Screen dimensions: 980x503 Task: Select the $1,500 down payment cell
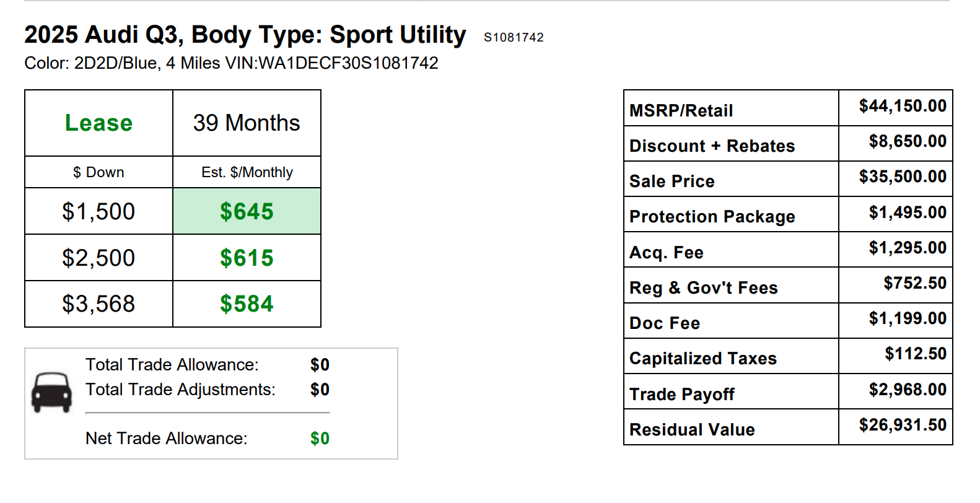coord(99,211)
